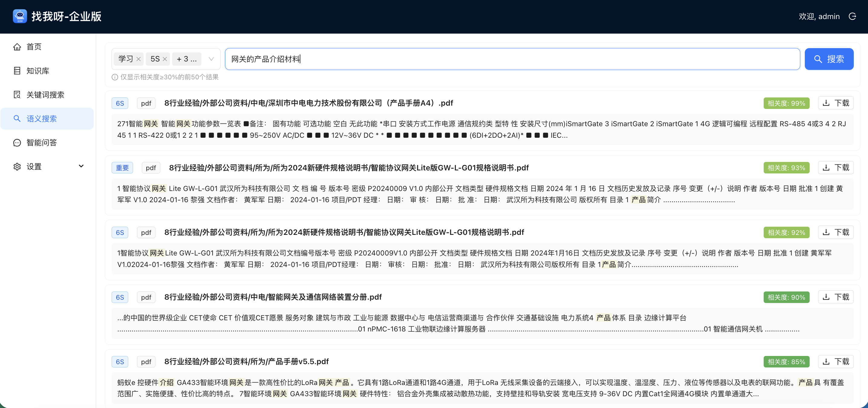Open 智能问答 chat page
This screenshot has height=408, width=868.
[41, 143]
